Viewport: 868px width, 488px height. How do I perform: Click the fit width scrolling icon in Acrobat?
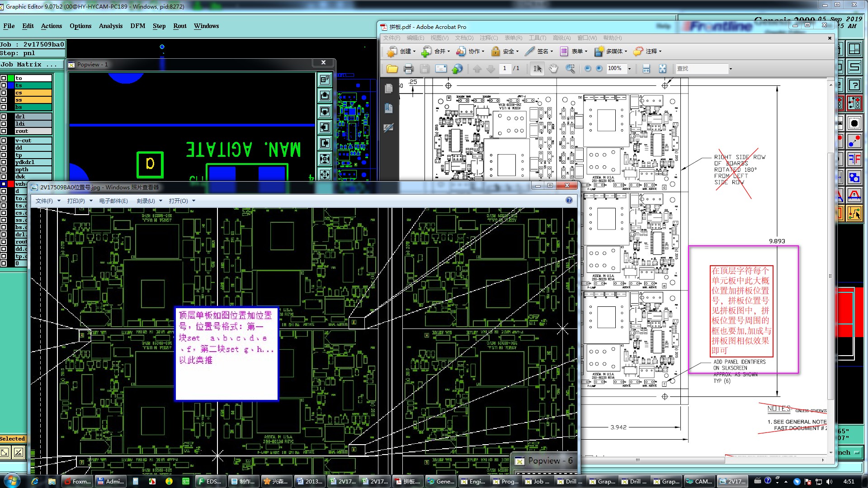(646, 69)
